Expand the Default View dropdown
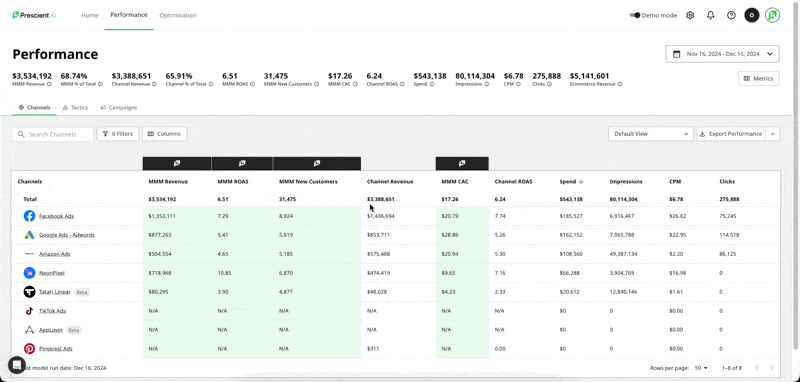Viewport: 800px width, 382px height. click(651, 134)
